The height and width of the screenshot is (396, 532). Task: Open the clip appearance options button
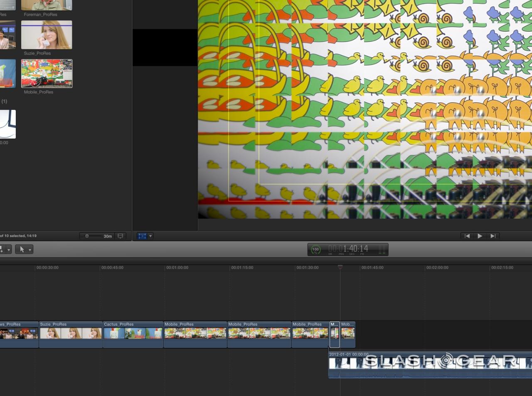tap(121, 236)
